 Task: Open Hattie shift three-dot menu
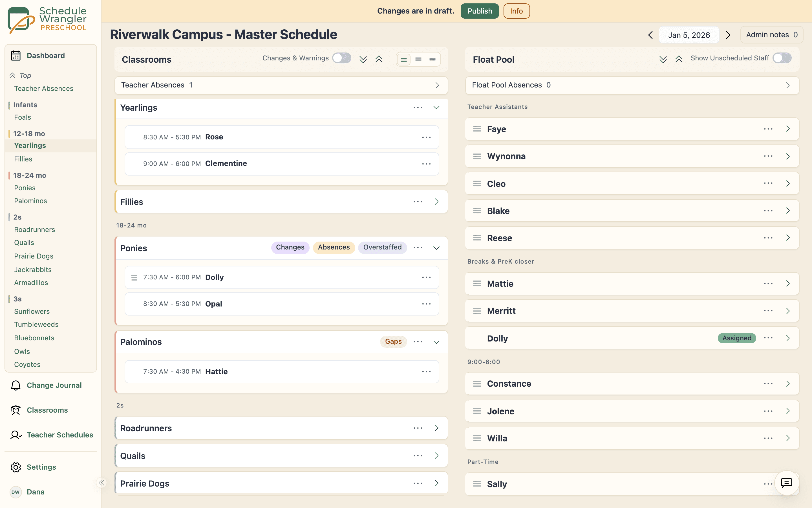[x=427, y=372]
